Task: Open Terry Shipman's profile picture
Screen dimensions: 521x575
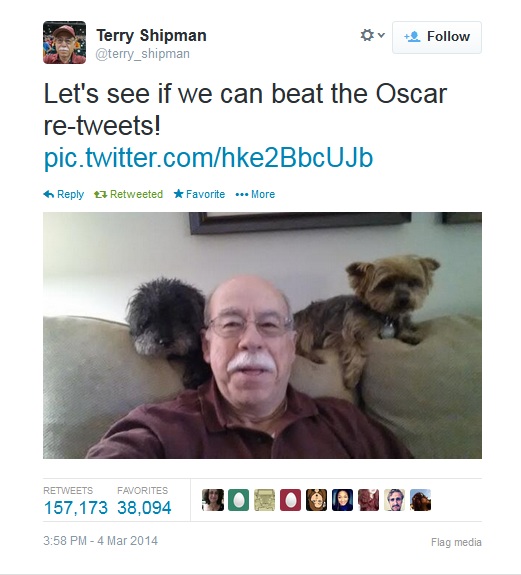Action: (x=65, y=43)
